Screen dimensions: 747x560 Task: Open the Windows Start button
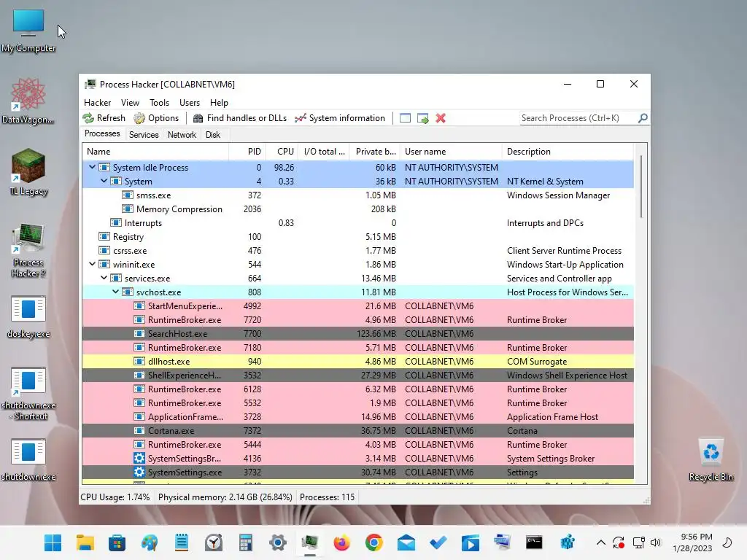pos(53,542)
